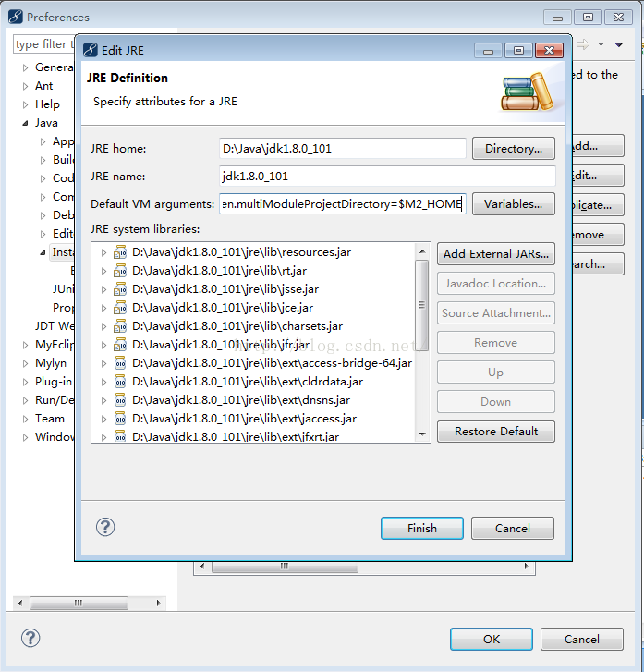Viewport: 644px width, 672px height.
Task: Open the forward history dropdown arrow in Preferences
Action: point(601,44)
